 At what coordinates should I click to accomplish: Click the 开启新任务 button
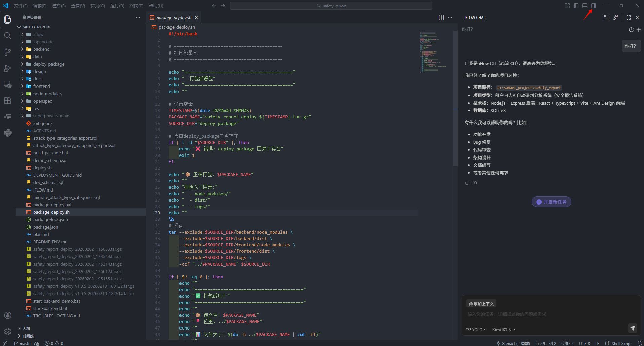551,202
